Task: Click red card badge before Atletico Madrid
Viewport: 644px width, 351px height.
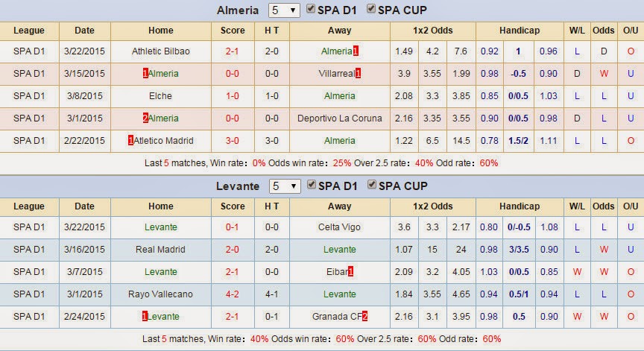Action: pos(130,141)
